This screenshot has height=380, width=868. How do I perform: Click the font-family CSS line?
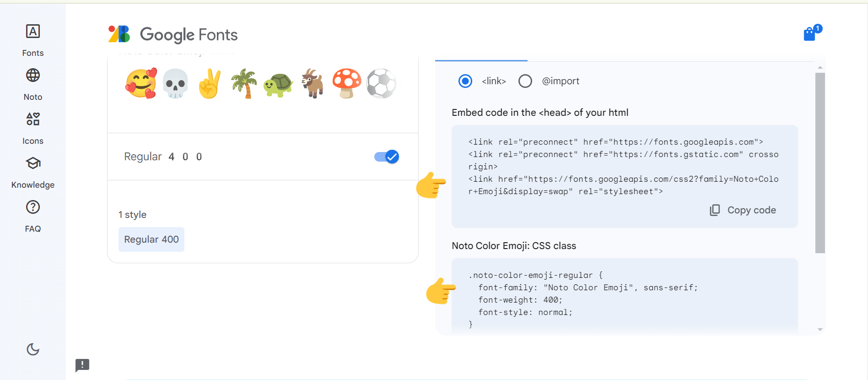588,288
